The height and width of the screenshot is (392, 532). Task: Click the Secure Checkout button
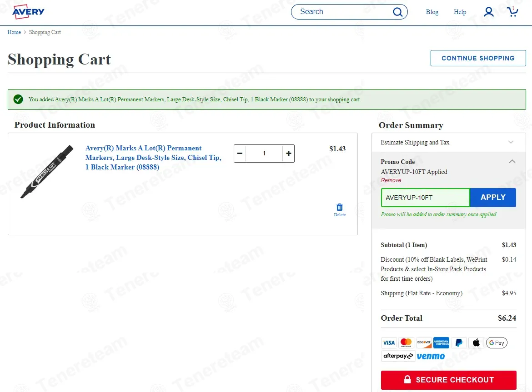[x=448, y=380]
